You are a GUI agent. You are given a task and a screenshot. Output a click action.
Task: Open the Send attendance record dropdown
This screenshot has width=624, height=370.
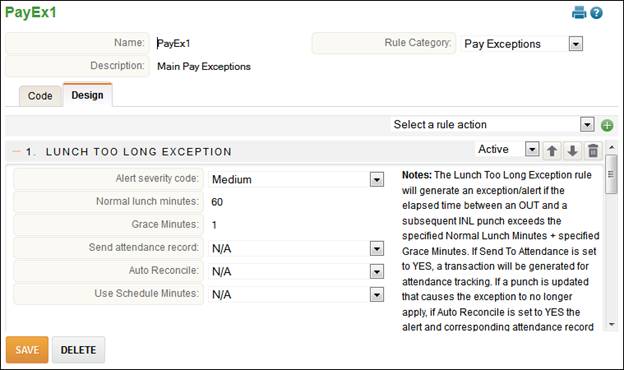click(x=376, y=249)
